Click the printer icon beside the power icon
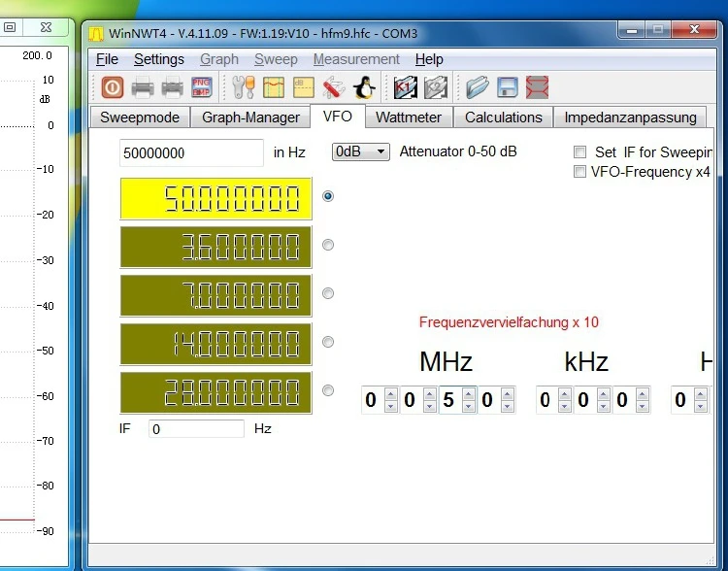 [x=143, y=87]
